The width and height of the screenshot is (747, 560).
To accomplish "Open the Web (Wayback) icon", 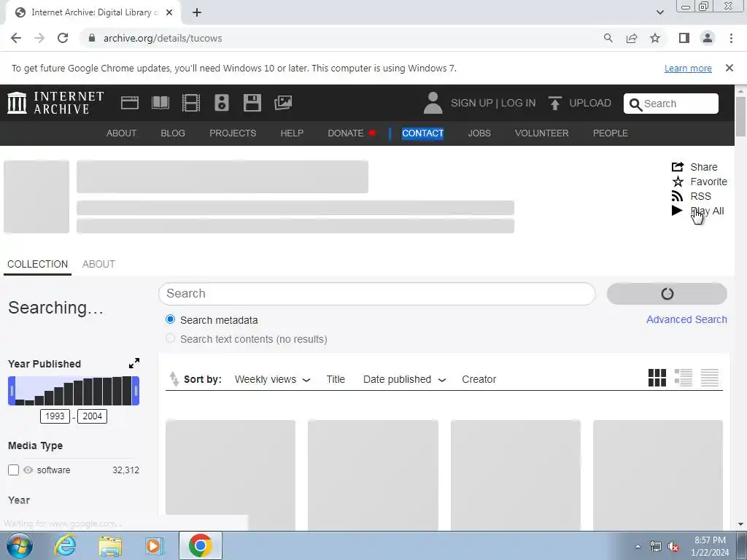I will [130, 103].
